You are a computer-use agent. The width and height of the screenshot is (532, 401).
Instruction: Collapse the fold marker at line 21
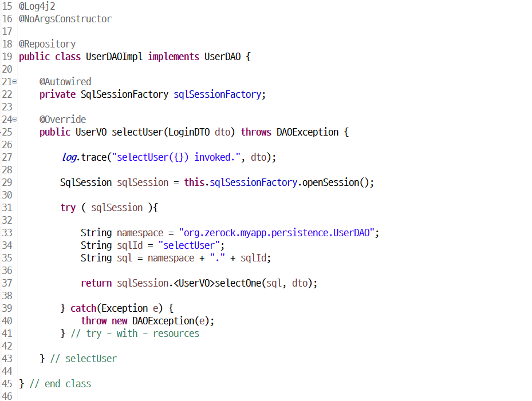coord(14,82)
